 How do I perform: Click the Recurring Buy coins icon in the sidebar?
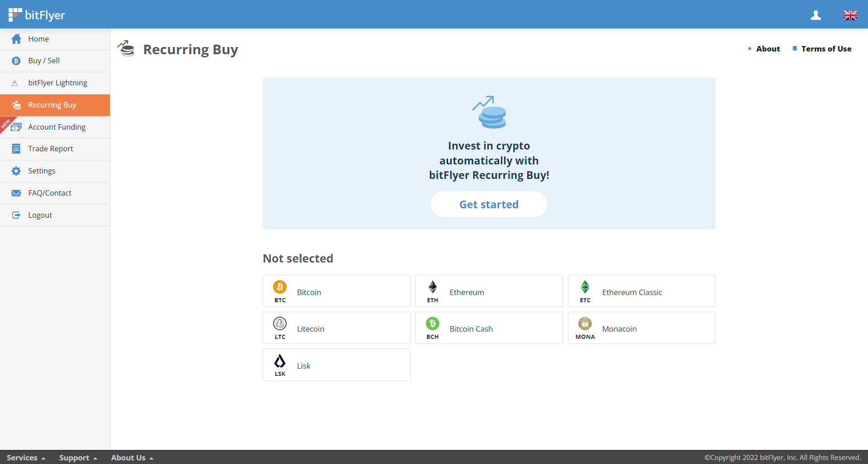point(16,105)
